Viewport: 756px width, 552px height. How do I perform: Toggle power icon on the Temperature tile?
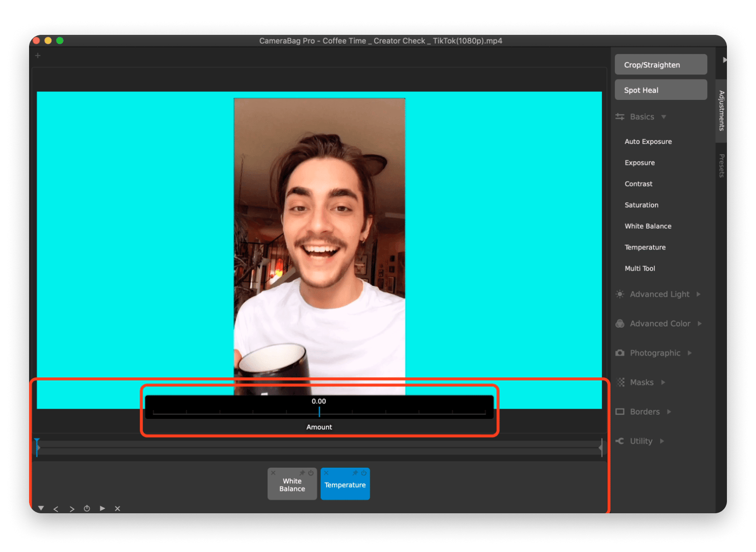tap(363, 473)
